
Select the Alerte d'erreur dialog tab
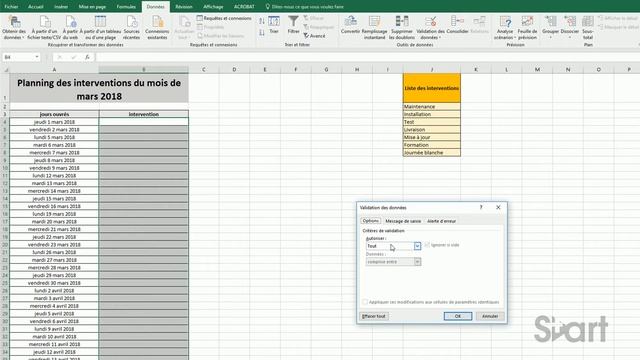pyautogui.click(x=442, y=221)
